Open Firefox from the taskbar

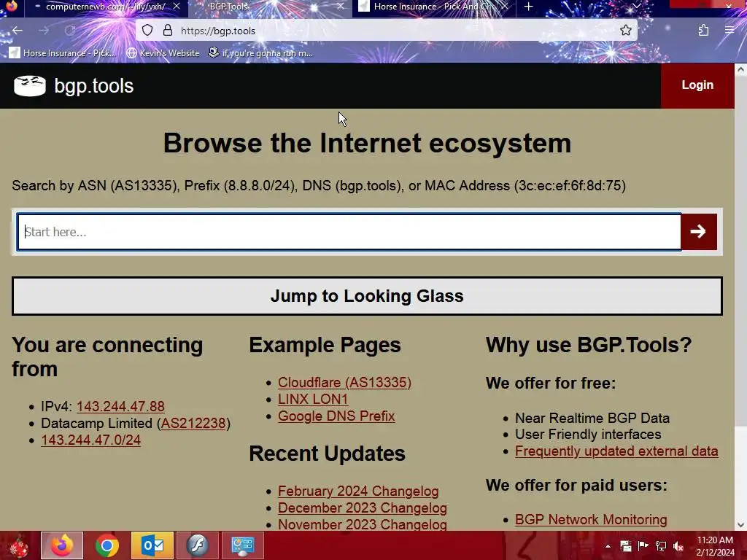tap(62, 545)
